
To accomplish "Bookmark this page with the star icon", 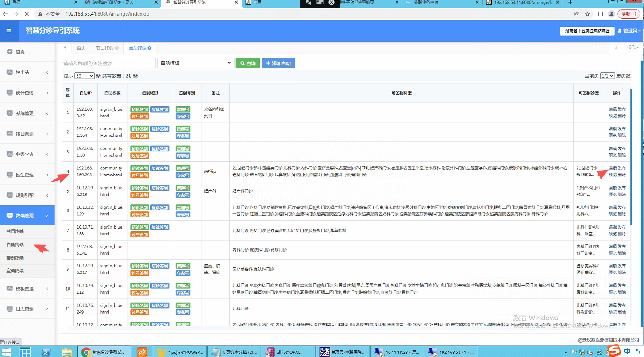I will click(587, 14).
